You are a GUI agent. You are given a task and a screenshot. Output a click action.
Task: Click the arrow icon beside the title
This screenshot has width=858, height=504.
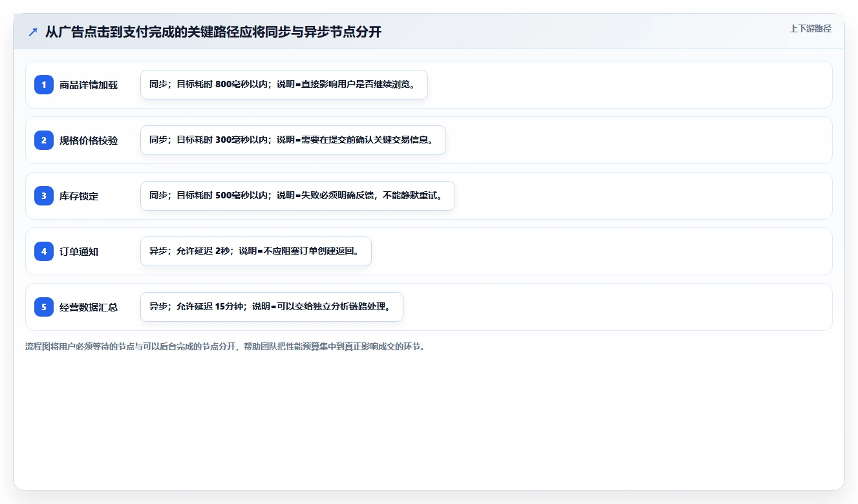[x=33, y=32]
